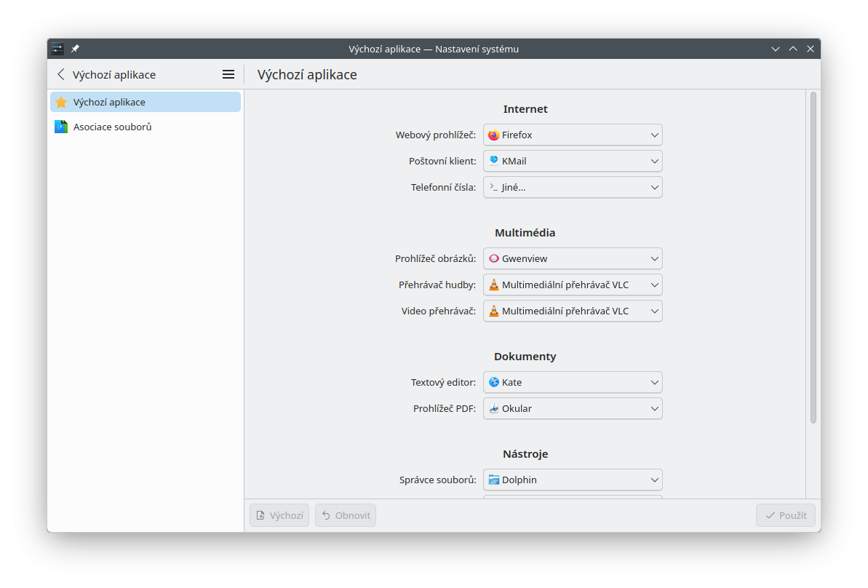The width and height of the screenshot is (868, 588).
Task: Click the Firefox icon in browser selector
Action: click(x=494, y=135)
